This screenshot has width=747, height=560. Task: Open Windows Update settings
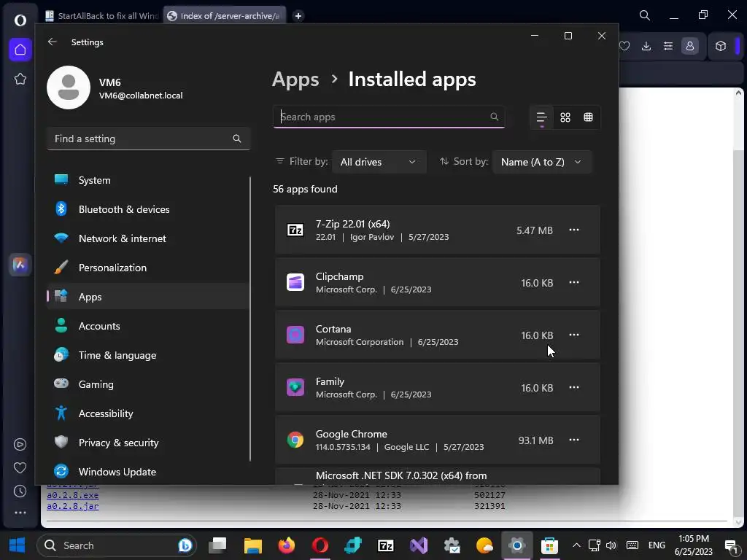pyautogui.click(x=147, y=472)
